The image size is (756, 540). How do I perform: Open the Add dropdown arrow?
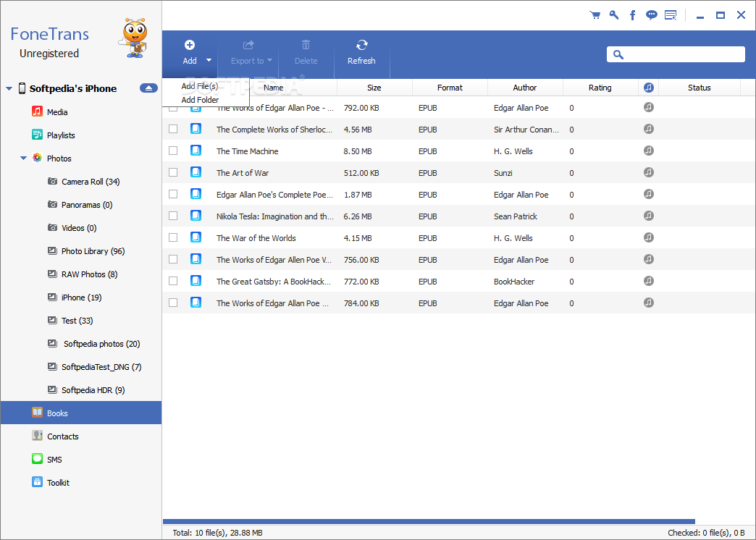pos(209,60)
